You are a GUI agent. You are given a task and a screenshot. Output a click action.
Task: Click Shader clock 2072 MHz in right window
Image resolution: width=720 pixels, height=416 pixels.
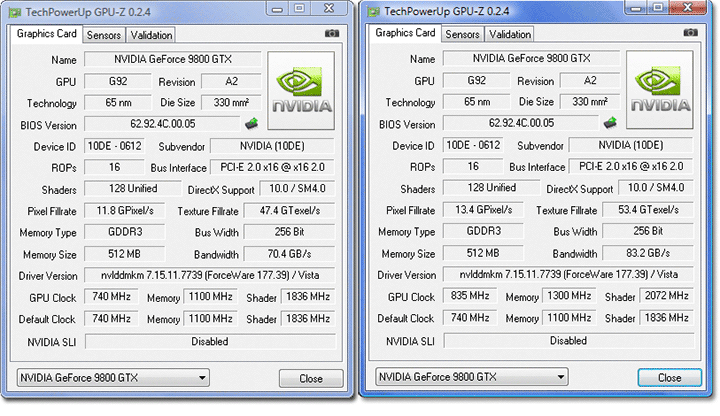(x=666, y=296)
